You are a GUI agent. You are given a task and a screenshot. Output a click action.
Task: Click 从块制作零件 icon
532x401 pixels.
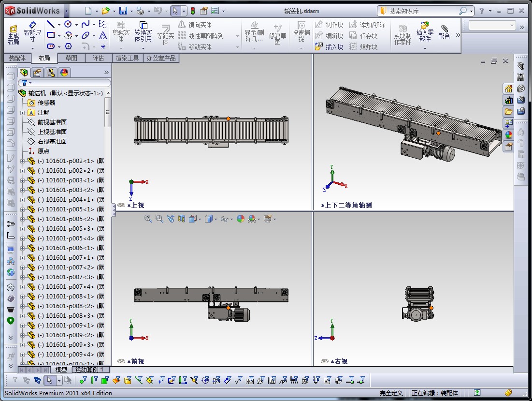tap(403, 35)
